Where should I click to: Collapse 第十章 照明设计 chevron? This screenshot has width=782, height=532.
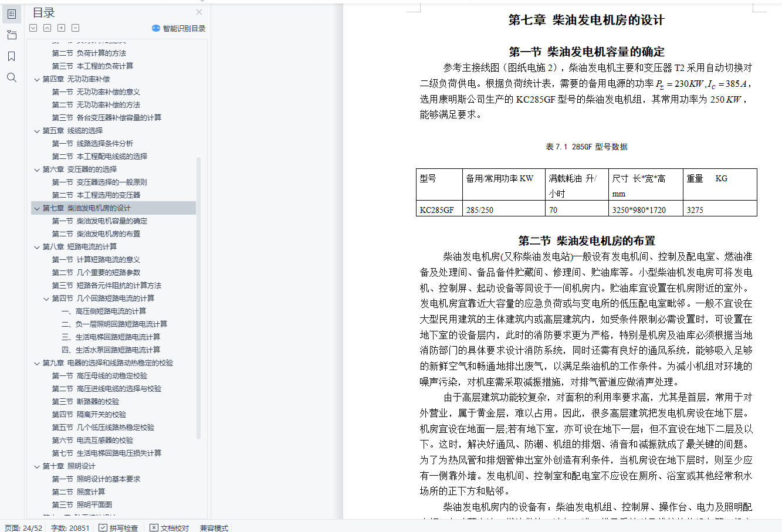(x=37, y=466)
